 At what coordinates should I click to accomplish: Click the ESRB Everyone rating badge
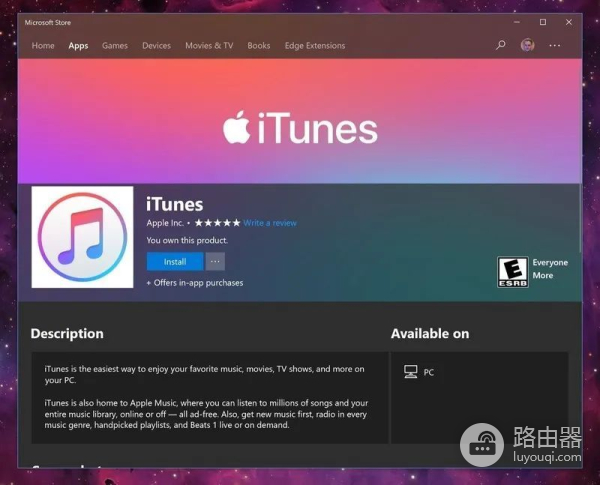[513, 272]
